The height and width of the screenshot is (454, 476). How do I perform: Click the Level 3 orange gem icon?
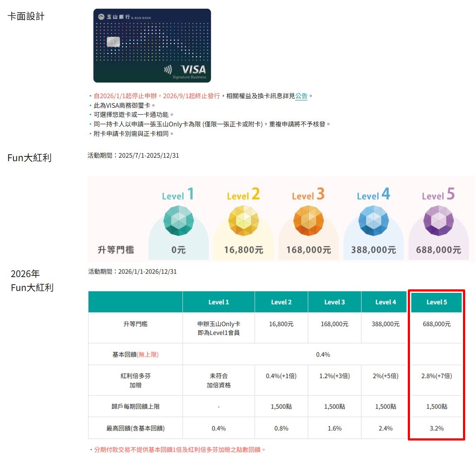point(308,220)
